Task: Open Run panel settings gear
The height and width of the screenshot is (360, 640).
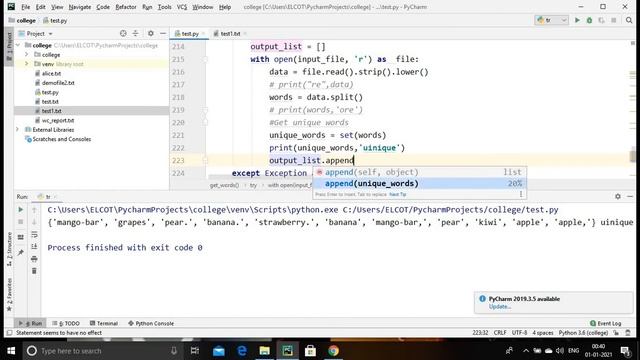Action: 618,196
